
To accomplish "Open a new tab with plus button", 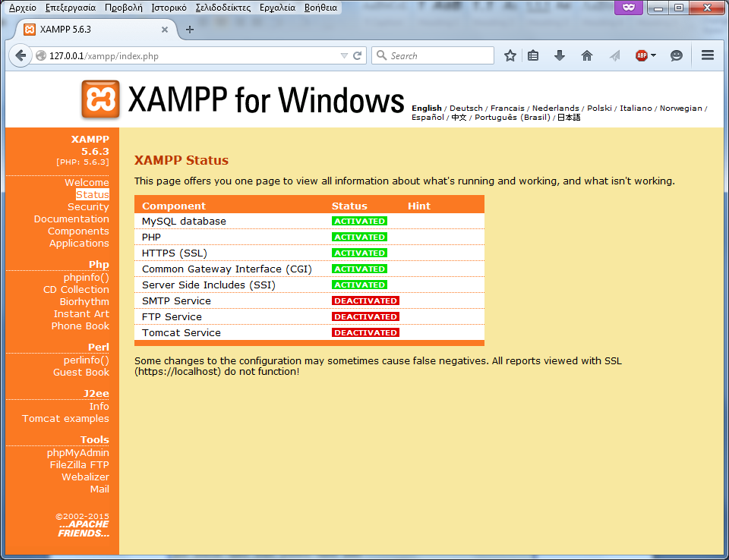I will [x=190, y=30].
